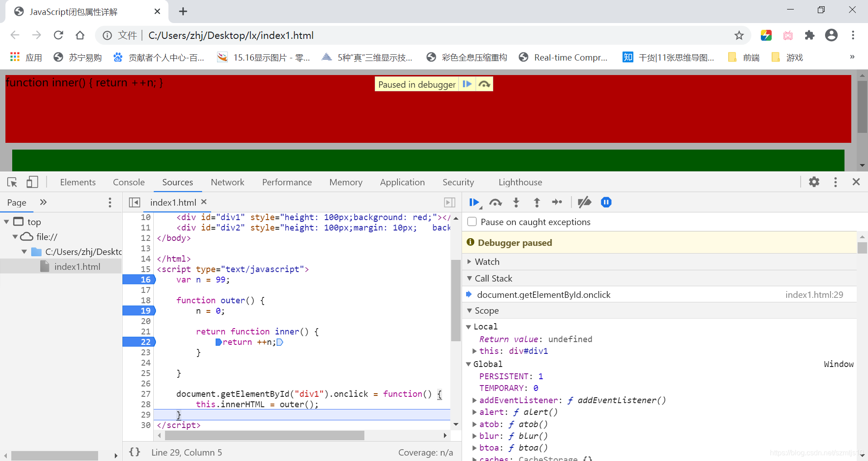Screen dimensions: 868x461
Task: Pretty print the source file
Action: click(x=135, y=452)
